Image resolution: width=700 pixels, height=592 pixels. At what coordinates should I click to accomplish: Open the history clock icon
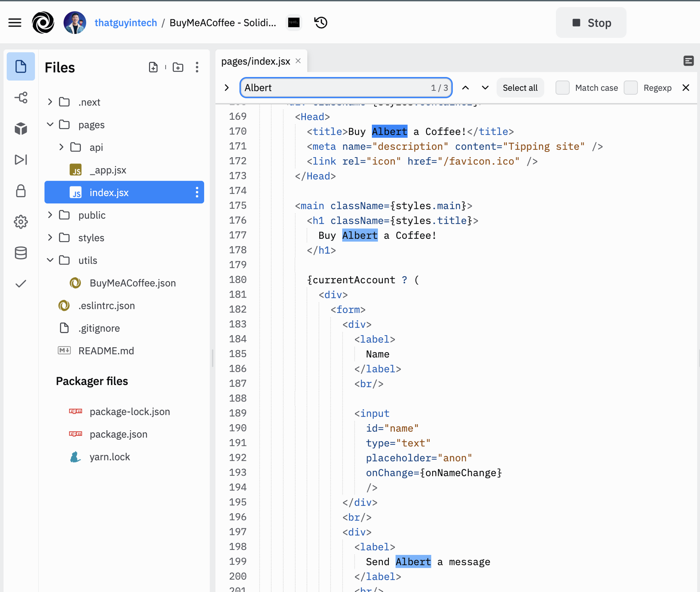[321, 23]
